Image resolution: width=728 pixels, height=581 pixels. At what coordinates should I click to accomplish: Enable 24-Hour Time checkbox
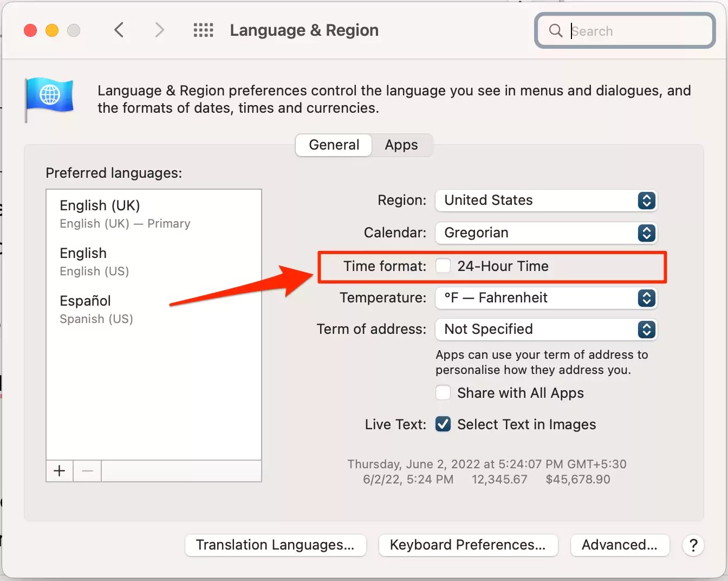pyautogui.click(x=443, y=266)
